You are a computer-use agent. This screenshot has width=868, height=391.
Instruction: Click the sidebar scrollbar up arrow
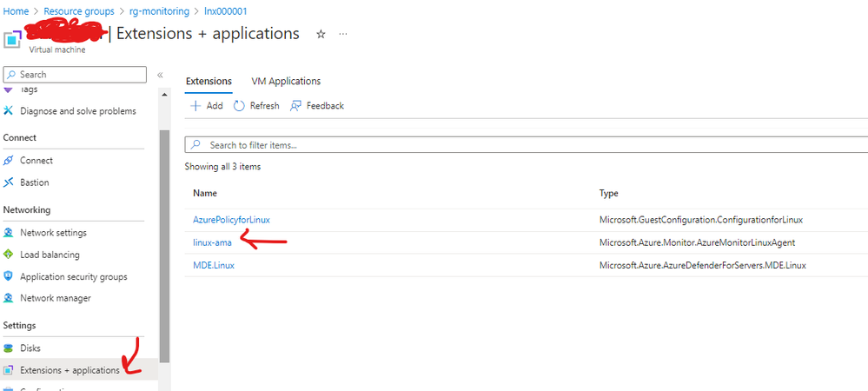click(164, 95)
